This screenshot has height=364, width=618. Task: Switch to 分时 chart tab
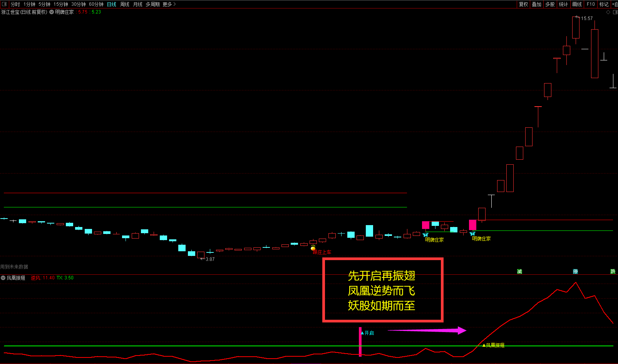click(x=15, y=4)
